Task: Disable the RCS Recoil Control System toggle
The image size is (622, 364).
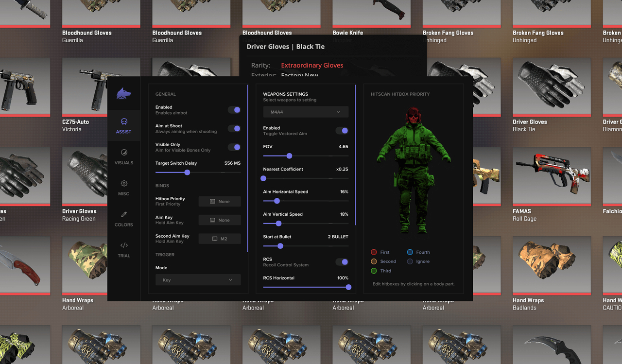Action: tap(342, 261)
